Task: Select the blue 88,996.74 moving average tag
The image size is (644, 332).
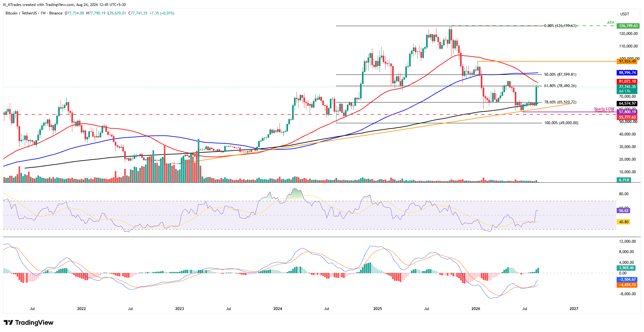Action: click(x=627, y=73)
